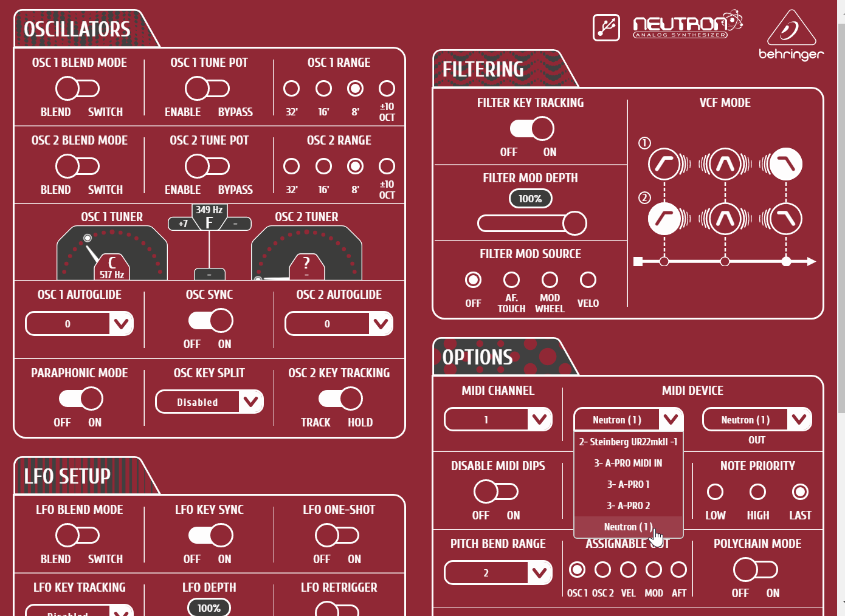The image size is (845, 616).
Task: Choose AF. Touch filter mod source
Action: tap(511, 280)
